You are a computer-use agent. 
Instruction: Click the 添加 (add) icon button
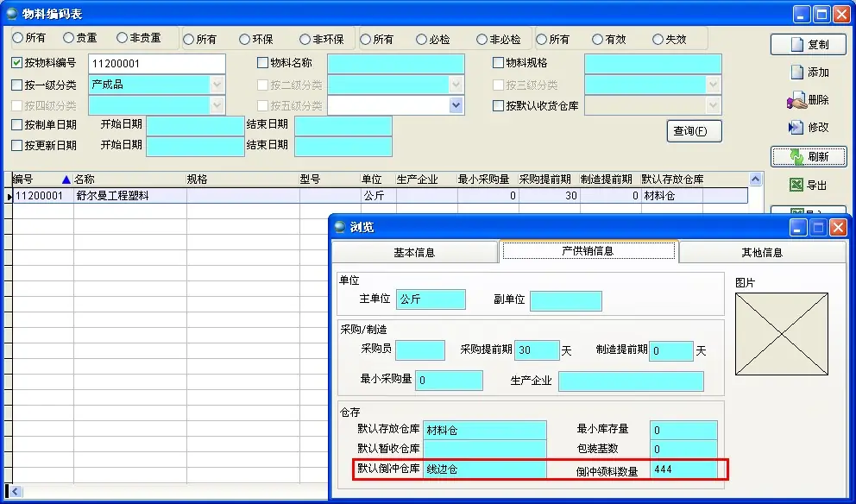[x=796, y=72]
